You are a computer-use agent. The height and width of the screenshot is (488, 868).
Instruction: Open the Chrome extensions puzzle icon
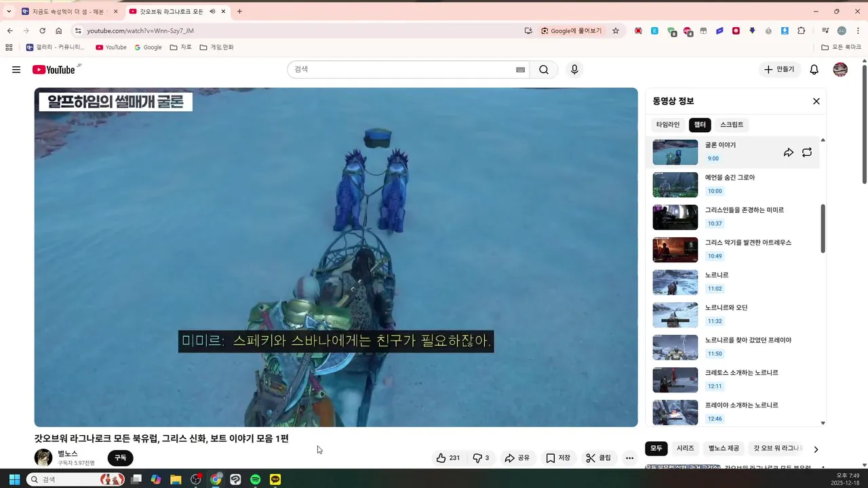[802, 30]
